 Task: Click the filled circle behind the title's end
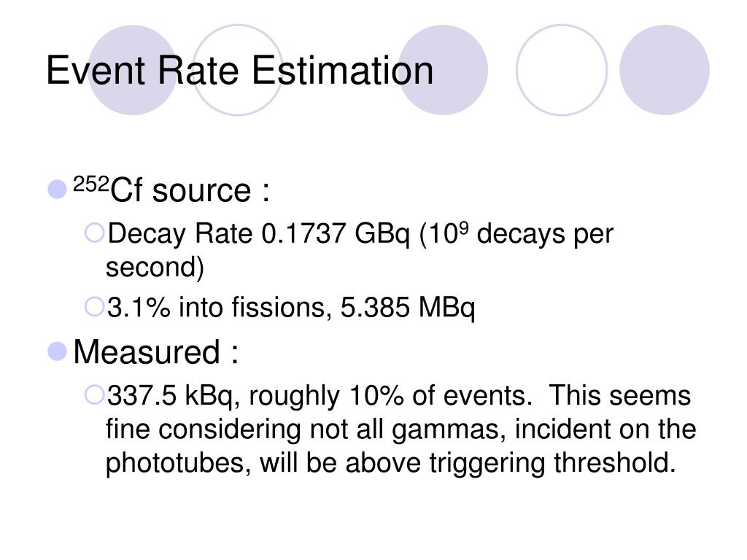point(443,70)
